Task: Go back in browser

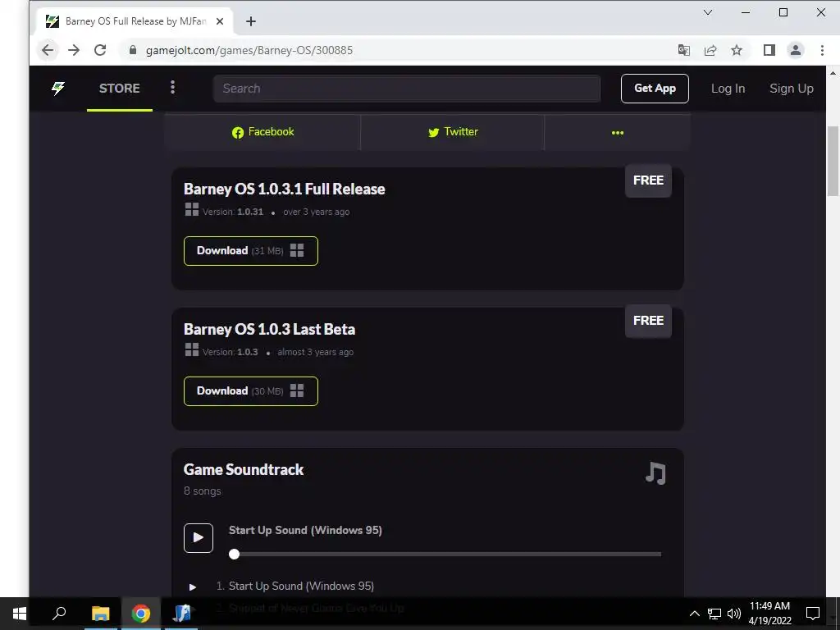Action: [48, 50]
